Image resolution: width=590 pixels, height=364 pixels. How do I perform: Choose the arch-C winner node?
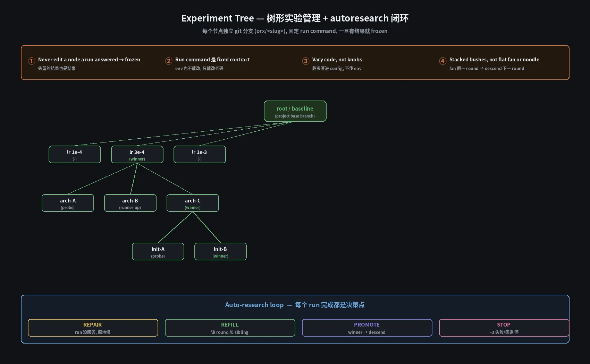coord(193,203)
